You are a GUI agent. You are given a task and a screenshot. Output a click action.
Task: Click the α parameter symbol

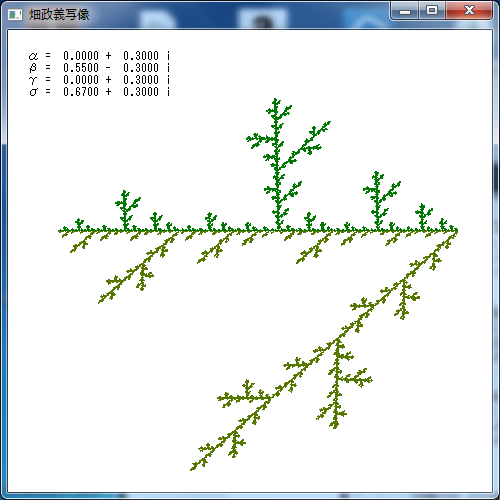point(33,56)
